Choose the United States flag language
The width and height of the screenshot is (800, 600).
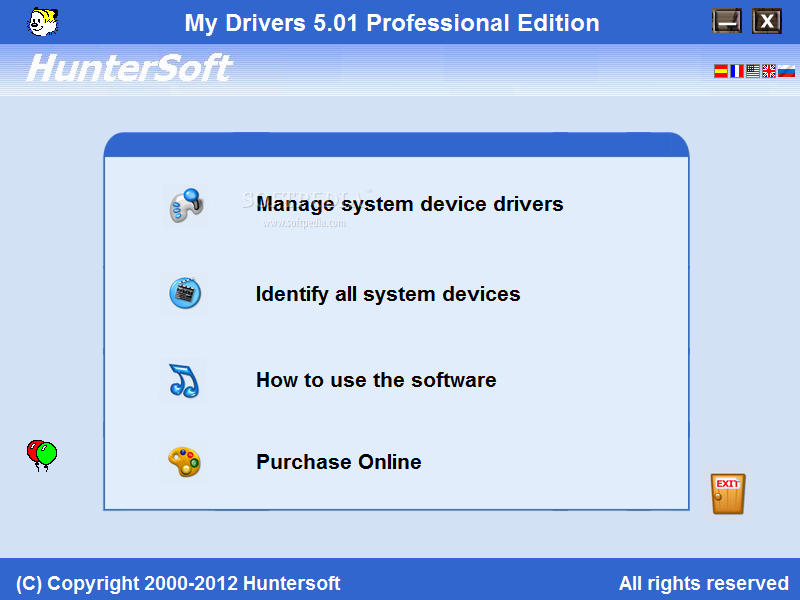[753, 71]
